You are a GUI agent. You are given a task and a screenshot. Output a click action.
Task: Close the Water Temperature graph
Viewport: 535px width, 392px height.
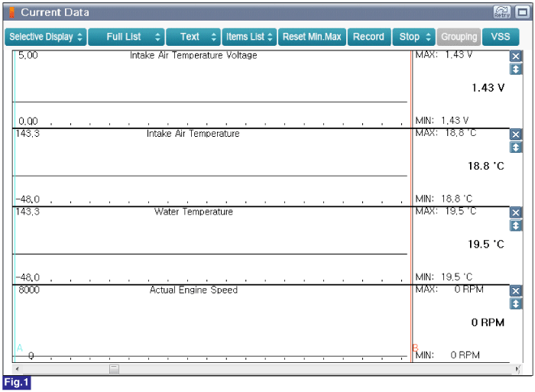(516, 212)
